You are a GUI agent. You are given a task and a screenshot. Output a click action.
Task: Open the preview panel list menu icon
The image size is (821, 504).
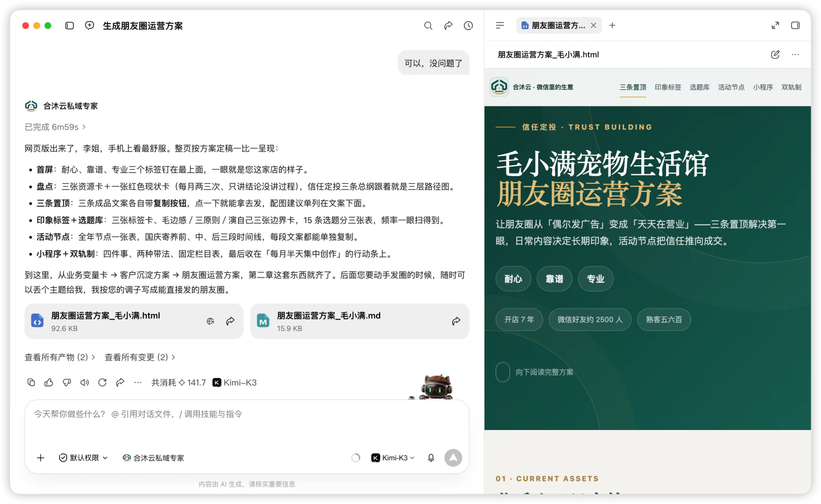[500, 25]
